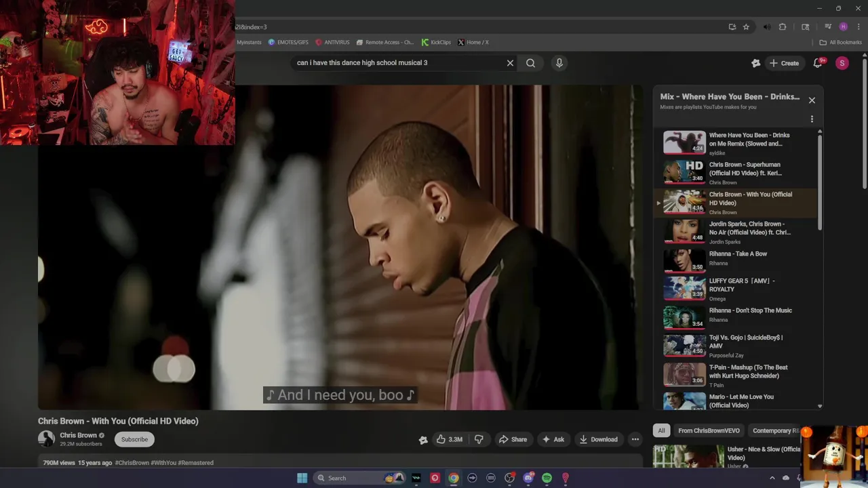868x488 pixels.
Task: Play Mario - Let Me Love You
Action: pos(736,400)
